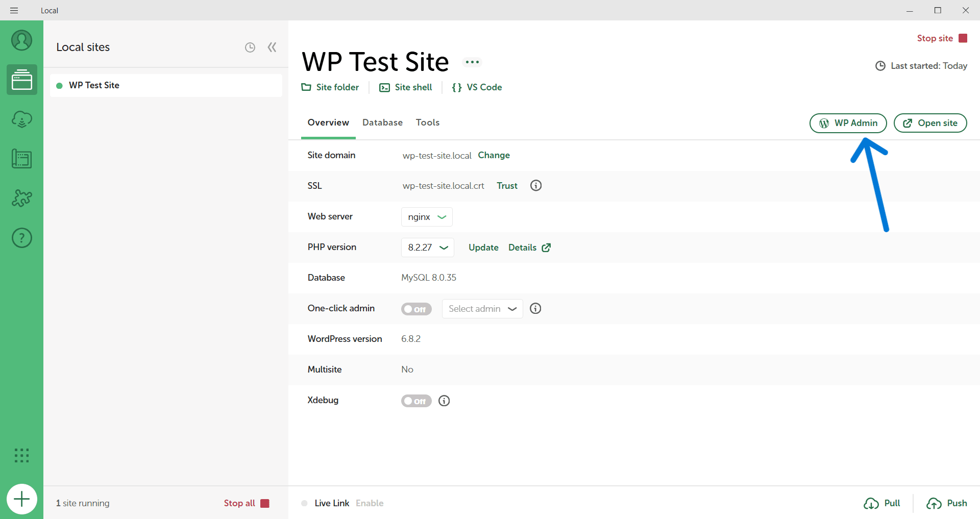Open Site shell

(x=406, y=87)
